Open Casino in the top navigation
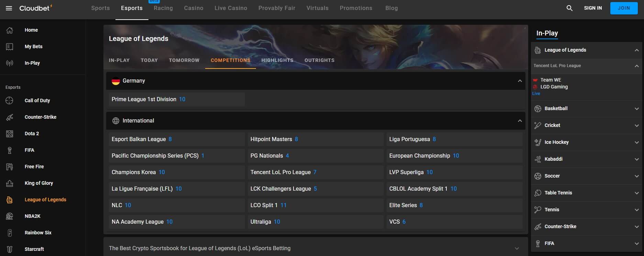The width and height of the screenshot is (644, 256). [194, 8]
